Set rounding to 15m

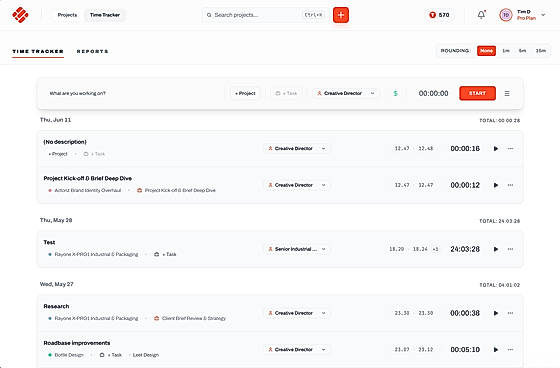(x=541, y=51)
